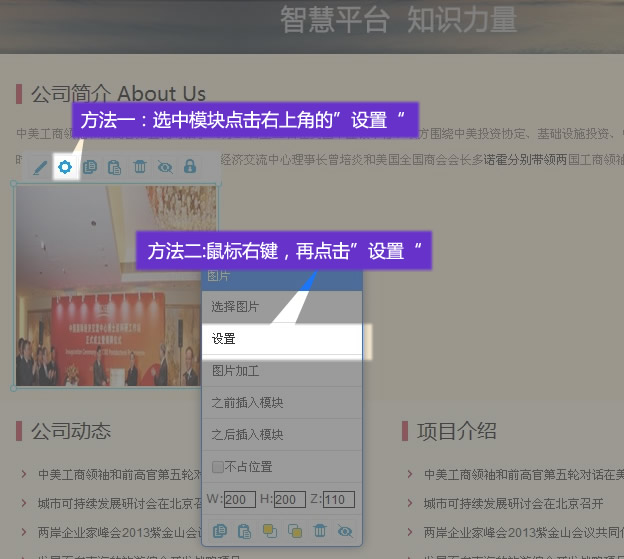Select 设置 in the context menu
The height and width of the screenshot is (559, 624).
(281, 339)
